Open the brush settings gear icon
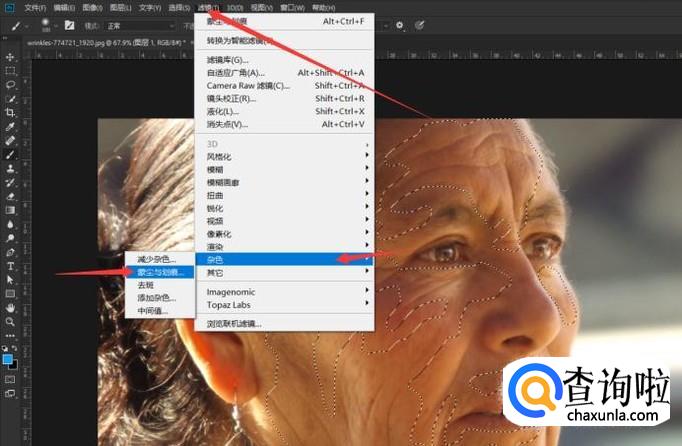The height and width of the screenshot is (446, 682). click(400, 25)
